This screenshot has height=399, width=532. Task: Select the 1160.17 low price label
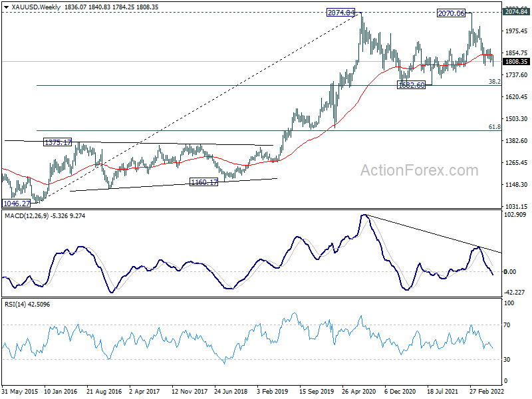[203, 182]
